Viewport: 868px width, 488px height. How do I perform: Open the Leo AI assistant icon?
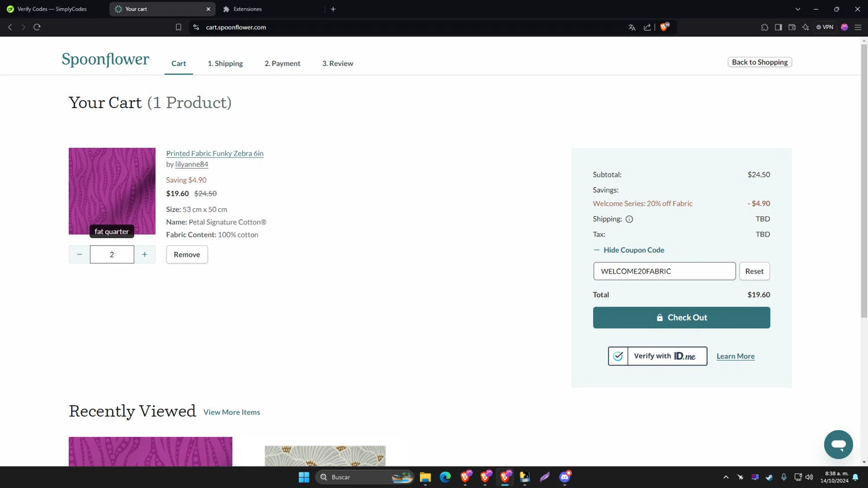coord(806,27)
